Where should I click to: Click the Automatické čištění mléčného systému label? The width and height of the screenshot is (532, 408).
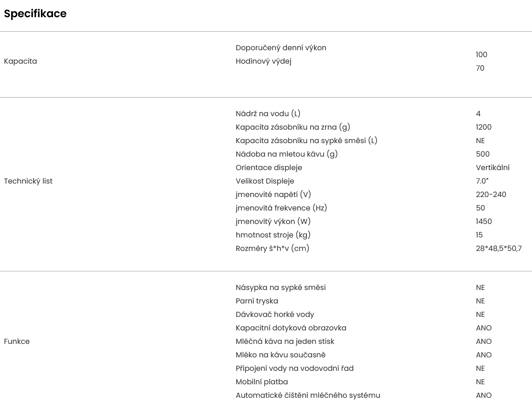coord(308,395)
